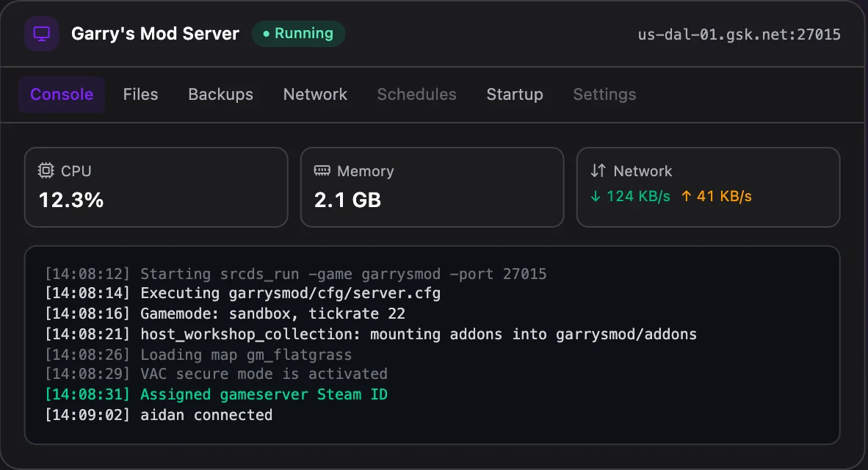
Task: Click the CPU value 12.3%
Action: pyautogui.click(x=71, y=200)
